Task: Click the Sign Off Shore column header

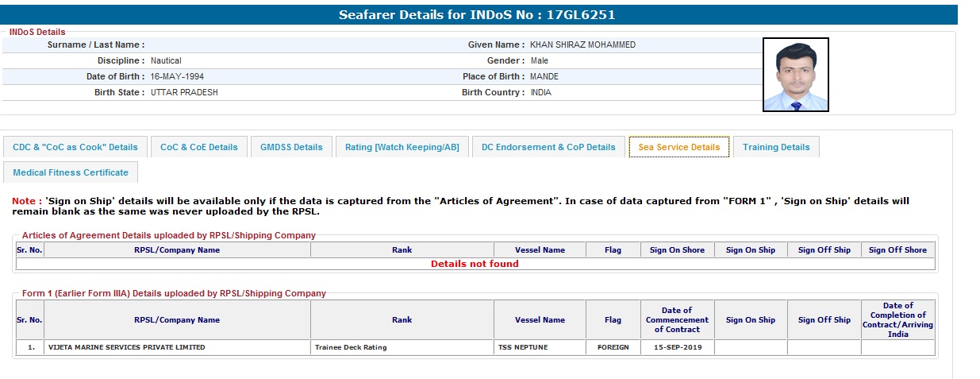Action: [x=897, y=250]
